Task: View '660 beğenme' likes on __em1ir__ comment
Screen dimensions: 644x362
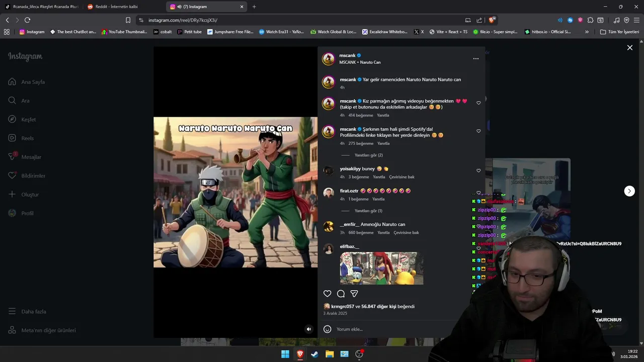Action: point(361,233)
